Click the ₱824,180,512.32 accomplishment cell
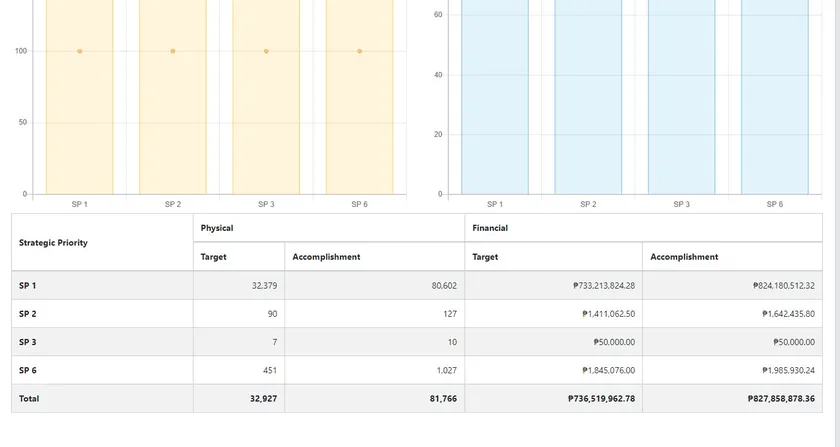 point(732,286)
